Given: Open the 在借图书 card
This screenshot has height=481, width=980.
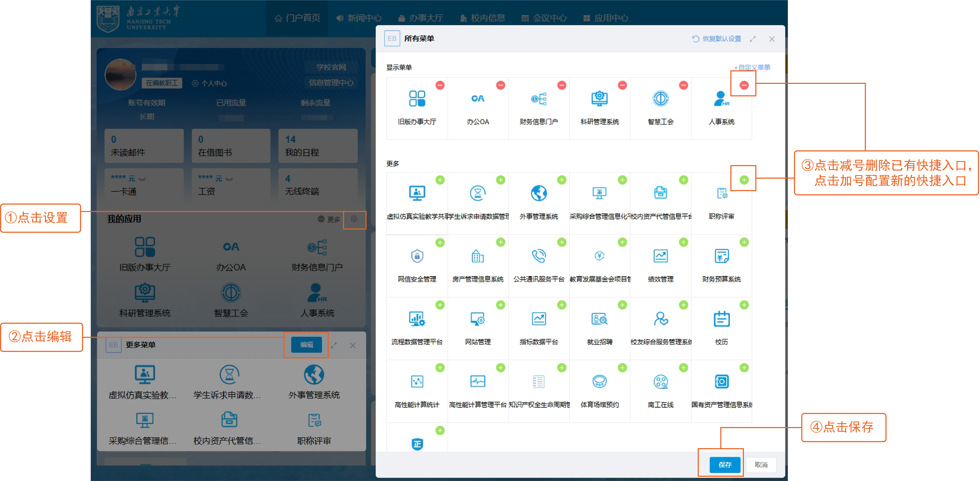Looking at the screenshot, I should click(x=231, y=146).
